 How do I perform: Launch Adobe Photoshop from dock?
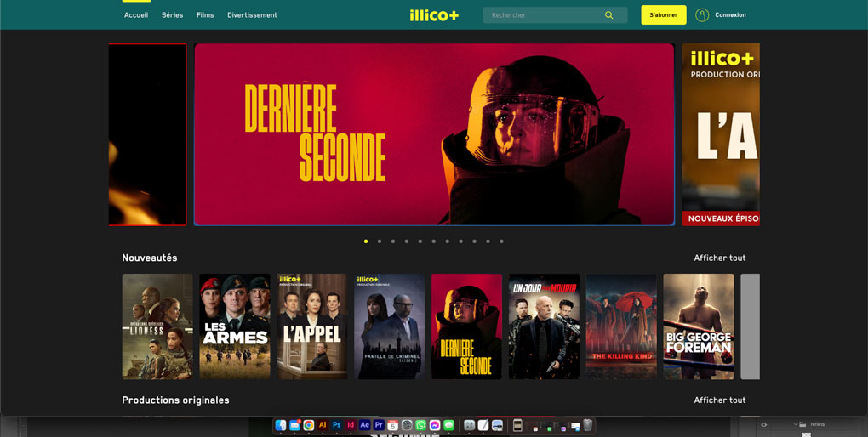point(337,425)
